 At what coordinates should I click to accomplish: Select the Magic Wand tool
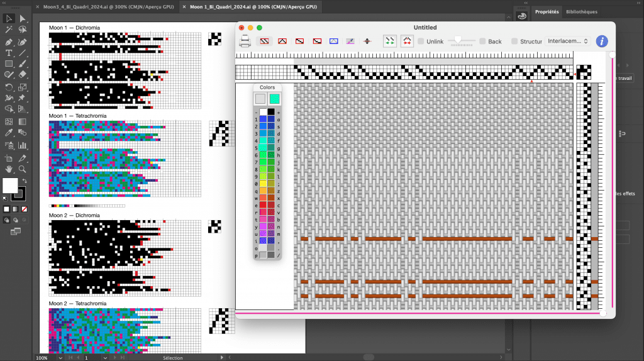9,30
